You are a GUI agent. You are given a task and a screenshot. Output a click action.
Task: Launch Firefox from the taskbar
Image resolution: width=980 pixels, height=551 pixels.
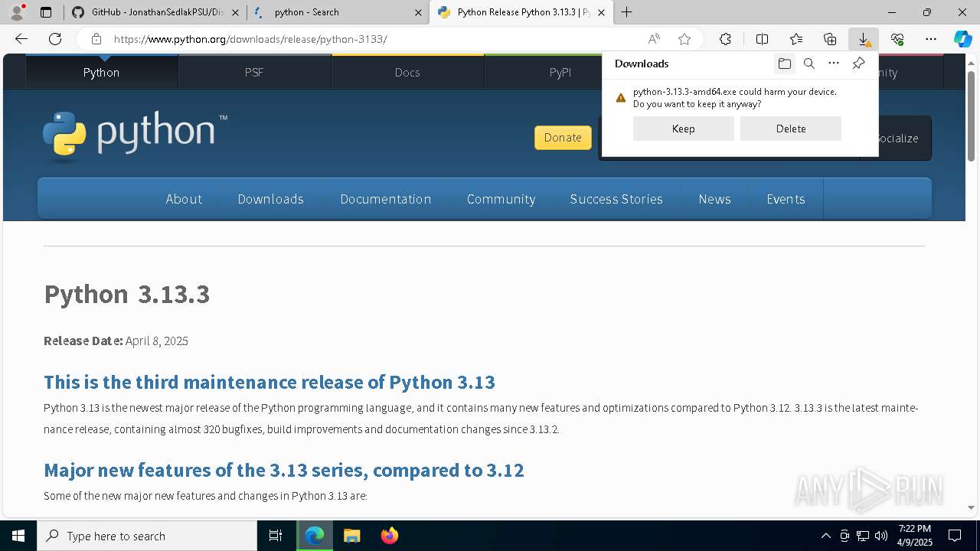(x=390, y=536)
